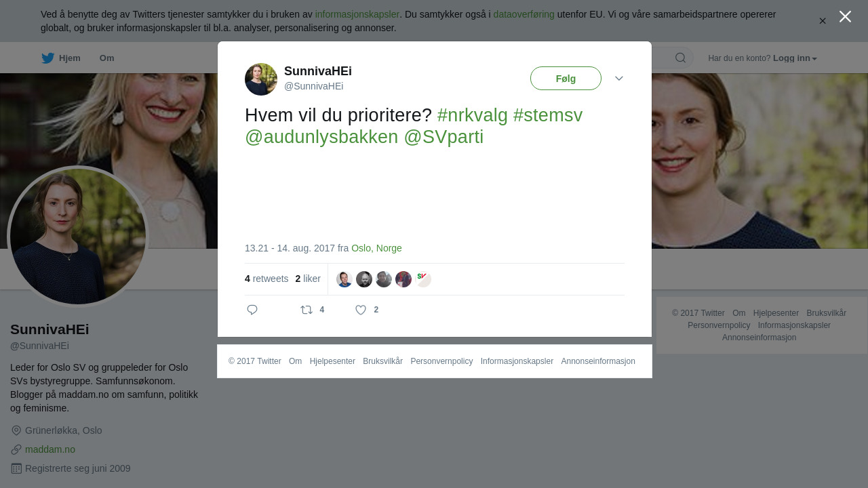
Task: Click the Twitter bird Hjem icon
Action: coord(47,58)
